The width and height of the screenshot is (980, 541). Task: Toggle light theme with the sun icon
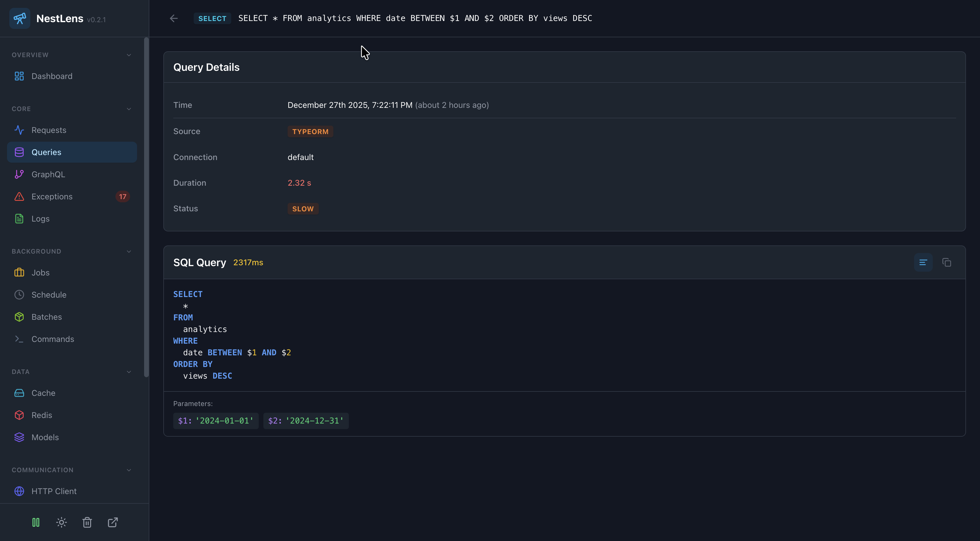61,522
